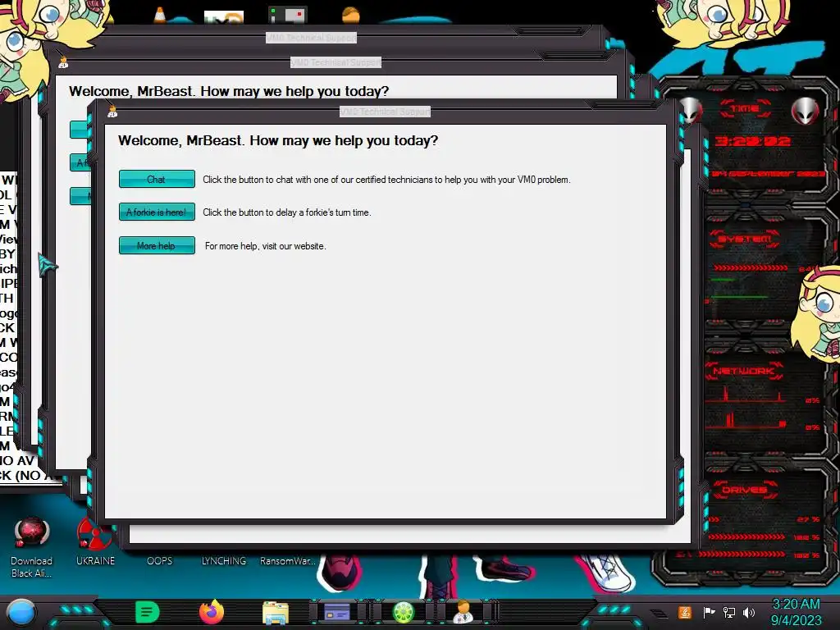Click the front VM0 Technical Support title bar text
The width and height of the screenshot is (840, 630).
[x=386, y=112]
